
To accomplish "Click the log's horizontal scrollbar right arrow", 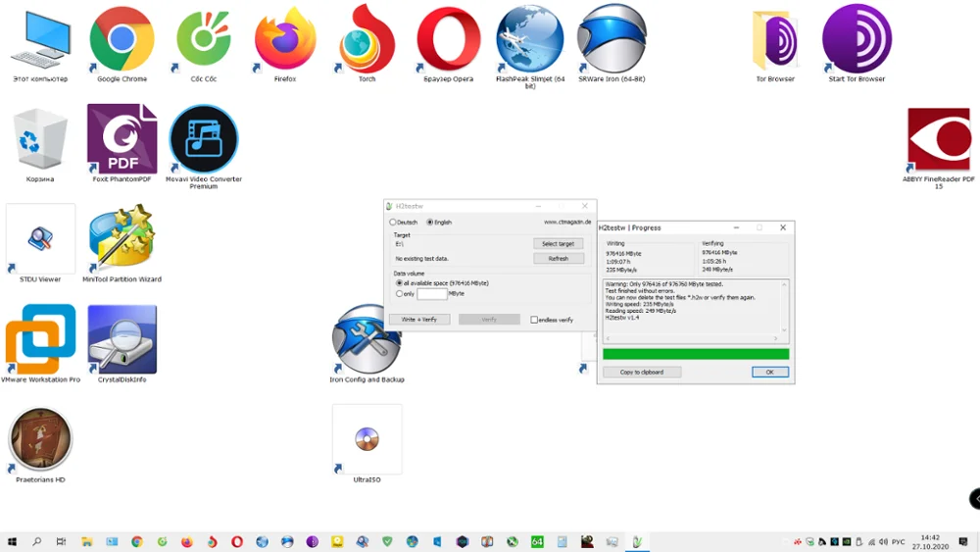I will tap(775, 339).
